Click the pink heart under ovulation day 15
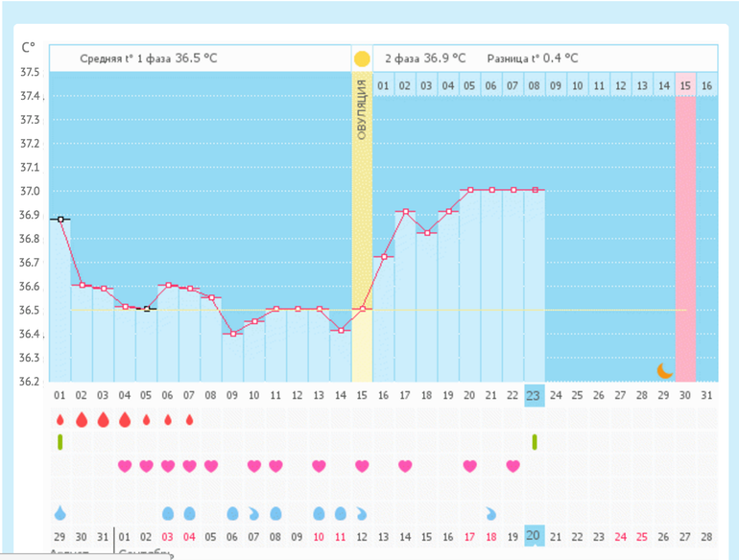This screenshot has width=739, height=560. 362,466
